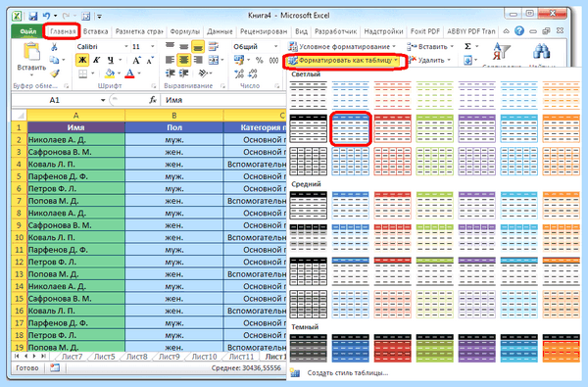Choose the orange dark table style in Темный section
The height and width of the screenshot is (387, 588).
click(561, 349)
